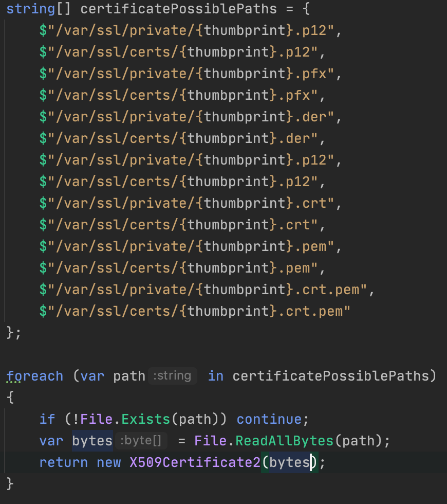Image resolution: width=447 pixels, height=504 pixels.
Task: Click the bytes variable declaration
Action: (x=92, y=441)
